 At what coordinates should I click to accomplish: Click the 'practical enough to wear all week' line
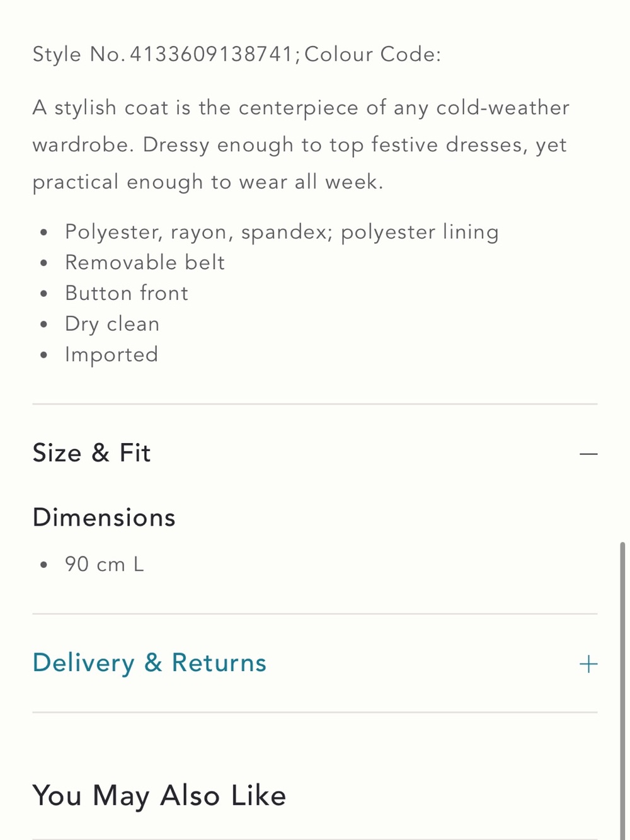(x=208, y=182)
